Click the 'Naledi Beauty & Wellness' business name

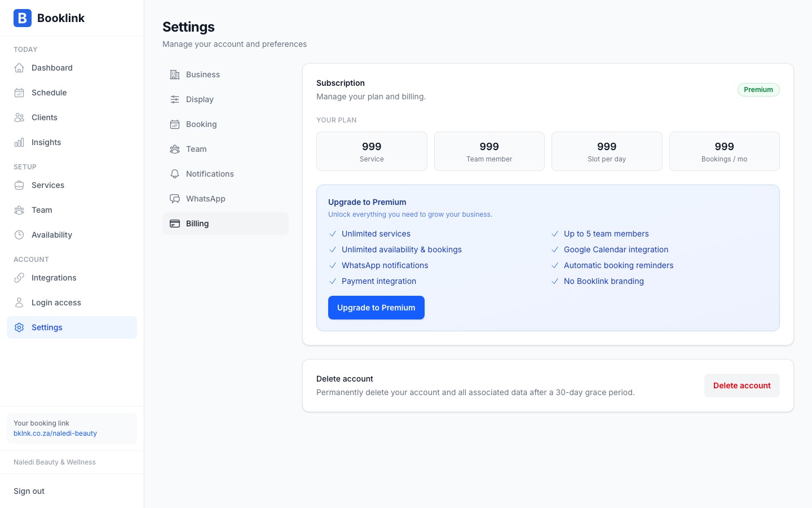pyautogui.click(x=55, y=462)
